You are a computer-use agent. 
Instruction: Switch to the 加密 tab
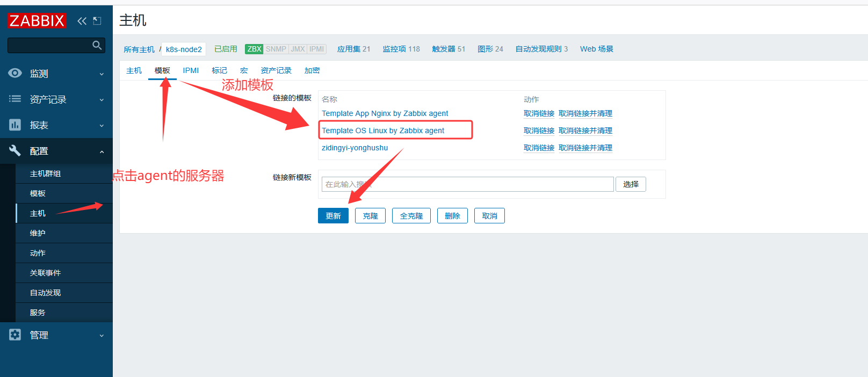coord(312,70)
